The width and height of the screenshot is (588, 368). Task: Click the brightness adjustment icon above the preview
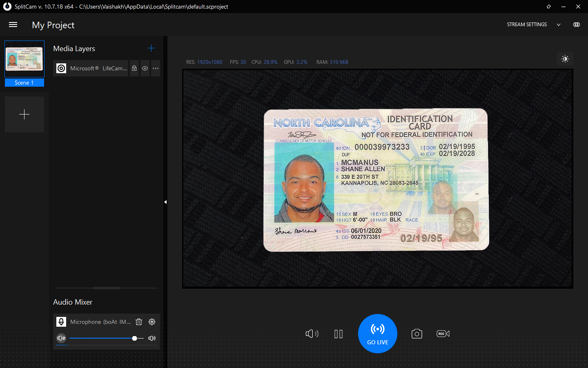[x=565, y=59]
